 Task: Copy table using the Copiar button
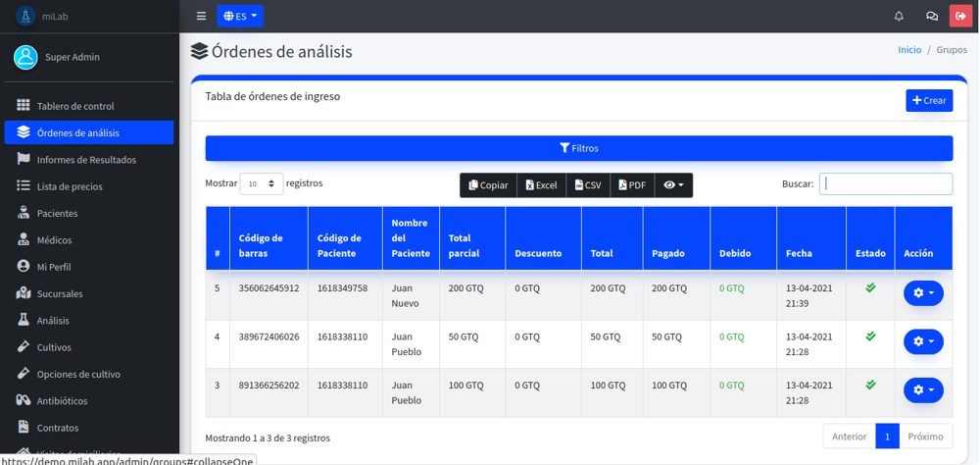488,185
